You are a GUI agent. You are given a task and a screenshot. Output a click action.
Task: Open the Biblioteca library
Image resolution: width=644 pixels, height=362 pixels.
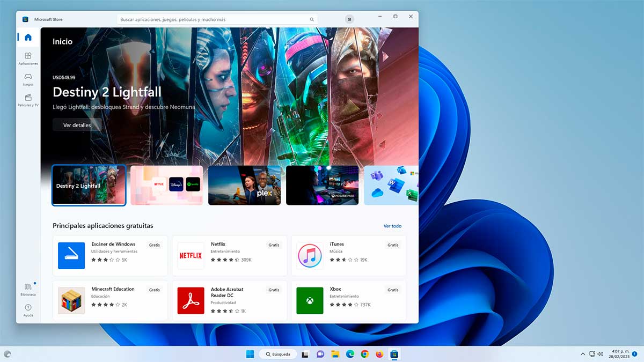pos(28,290)
